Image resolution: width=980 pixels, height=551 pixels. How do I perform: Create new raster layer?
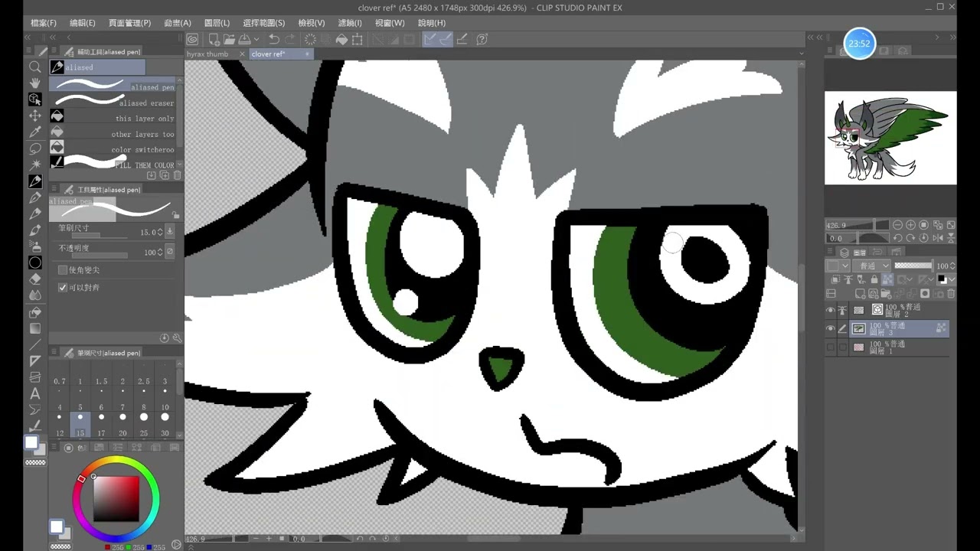coord(860,293)
